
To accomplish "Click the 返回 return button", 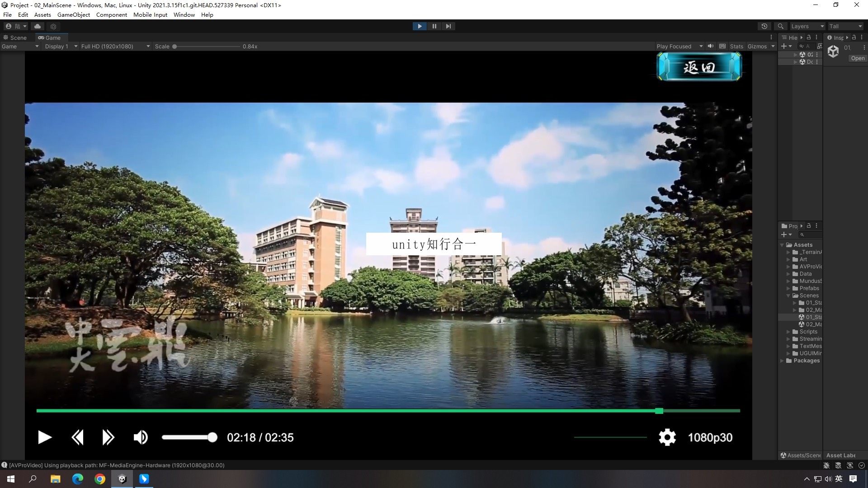I will pyautogui.click(x=699, y=67).
